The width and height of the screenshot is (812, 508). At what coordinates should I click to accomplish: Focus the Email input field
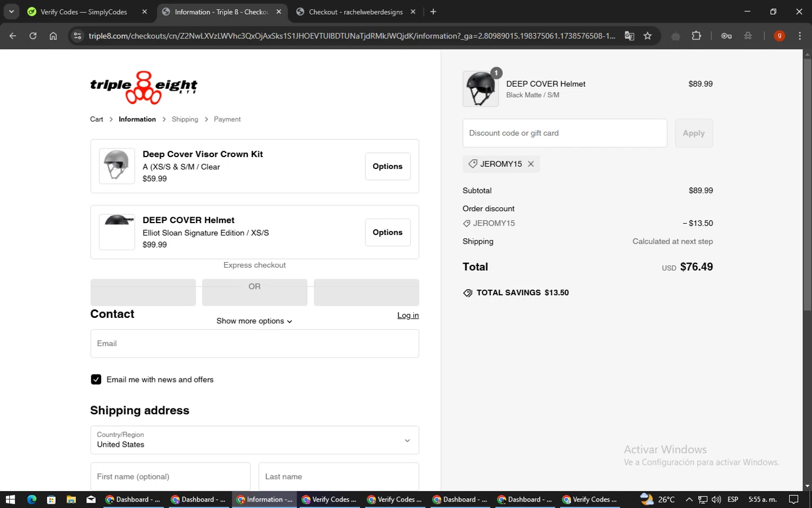click(x=254, y=343)
